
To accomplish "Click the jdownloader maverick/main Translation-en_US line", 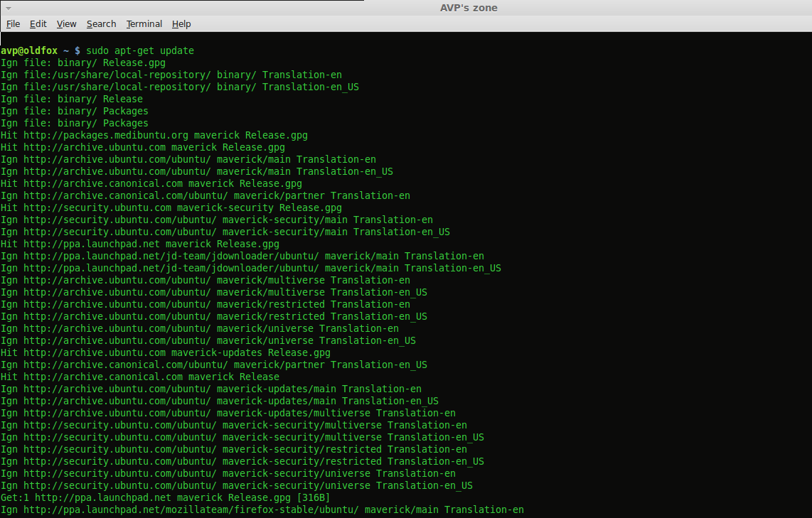I will click(251, 268).
